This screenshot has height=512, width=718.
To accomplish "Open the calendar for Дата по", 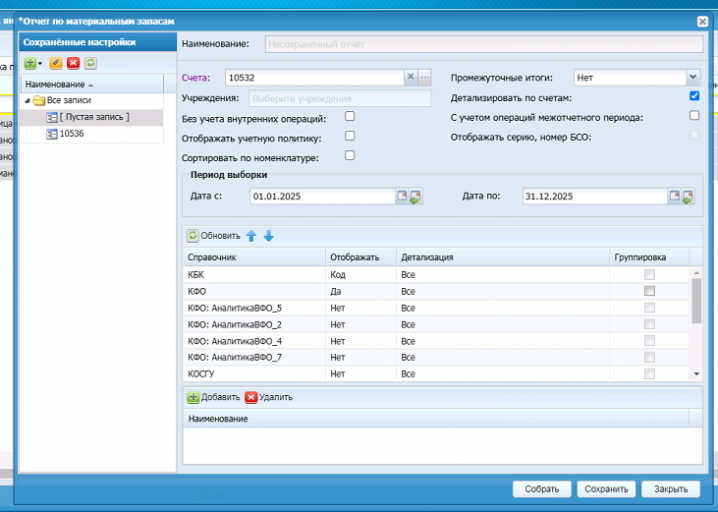I will (x=674, y=196).
